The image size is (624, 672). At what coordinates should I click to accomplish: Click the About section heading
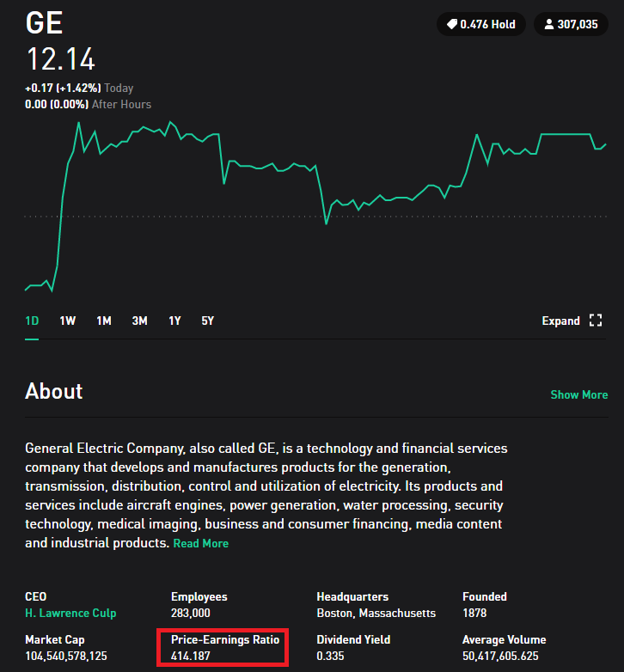54,391
